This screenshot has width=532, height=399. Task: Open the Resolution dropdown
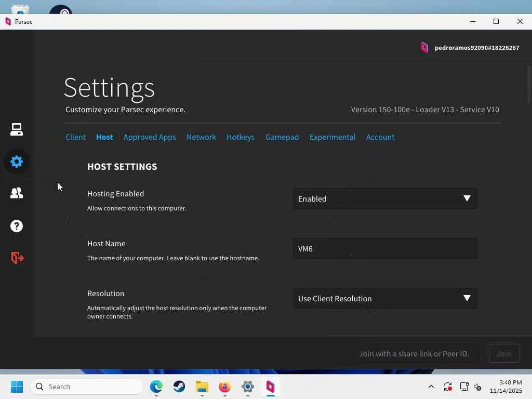click(x=385, y=298)
